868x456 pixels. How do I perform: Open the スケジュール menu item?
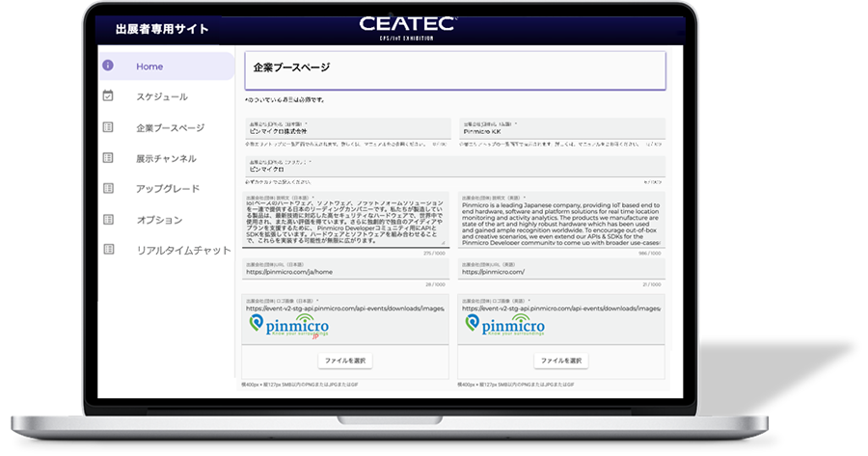pyautogui.click(x=162, y=96)
